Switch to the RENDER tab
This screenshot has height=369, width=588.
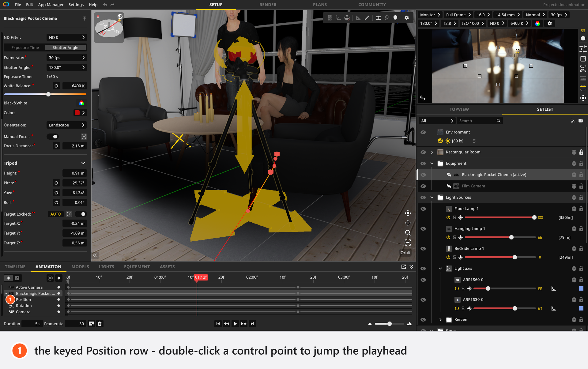pos(268,5)
